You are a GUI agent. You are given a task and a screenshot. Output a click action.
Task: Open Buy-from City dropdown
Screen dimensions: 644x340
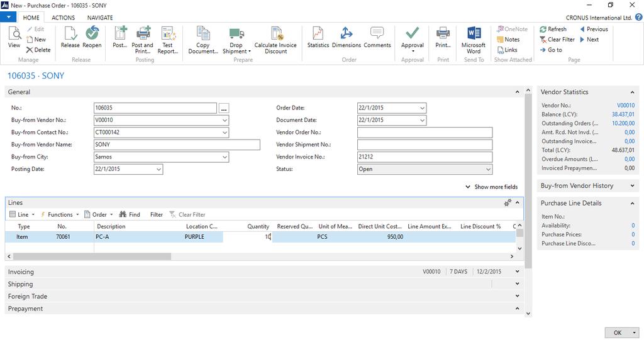coord(225,157)
